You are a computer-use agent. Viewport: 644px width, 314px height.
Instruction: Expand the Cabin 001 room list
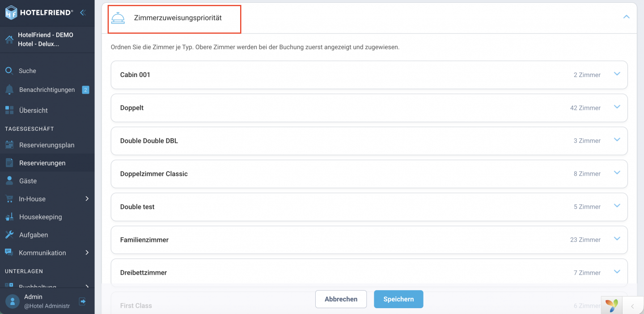point(617,74)
